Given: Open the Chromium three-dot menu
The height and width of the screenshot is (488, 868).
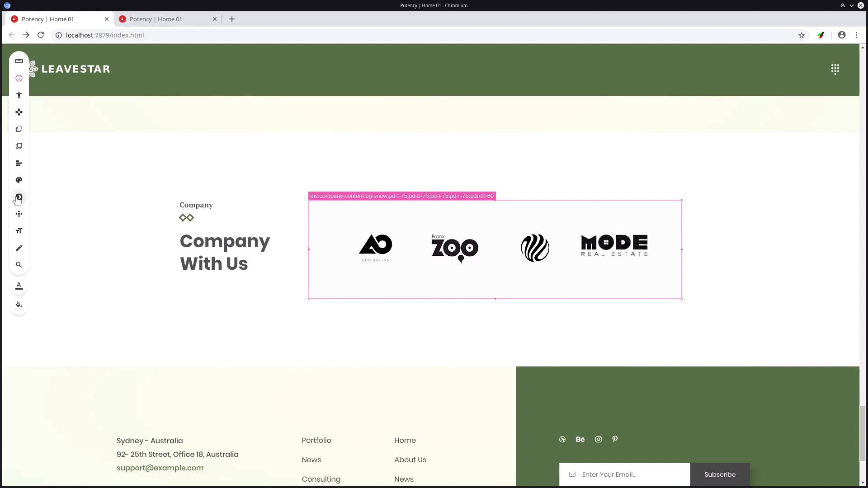Looking at the screenshot, I should [x=856, y=35].
